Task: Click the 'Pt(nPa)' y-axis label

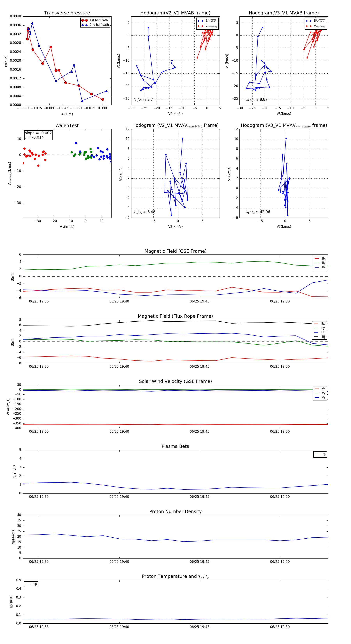Action: pyautogui.click(x=6, y=61)
